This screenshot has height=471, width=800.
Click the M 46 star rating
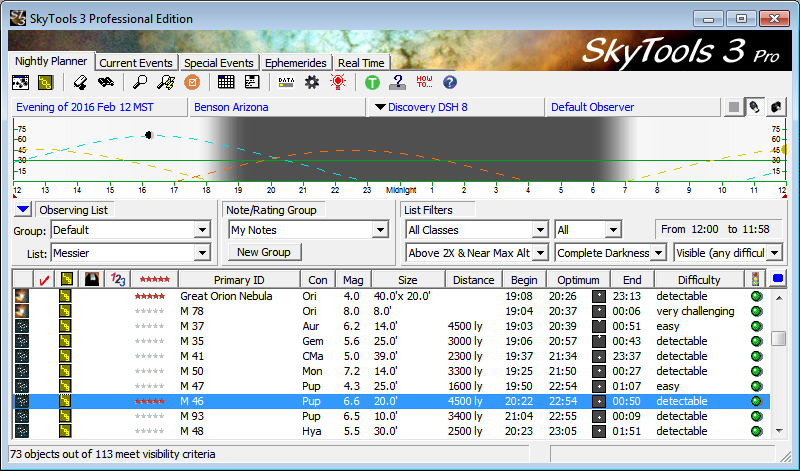[149, 401]
